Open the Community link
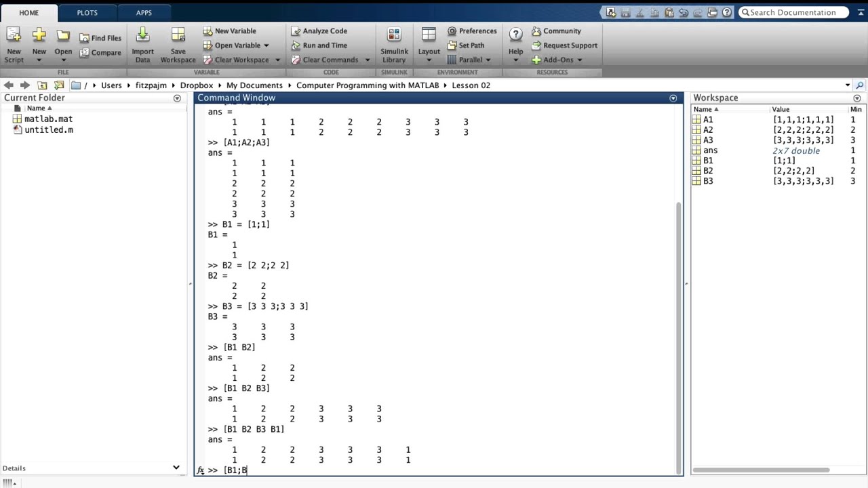 click(x=556, y=30)
